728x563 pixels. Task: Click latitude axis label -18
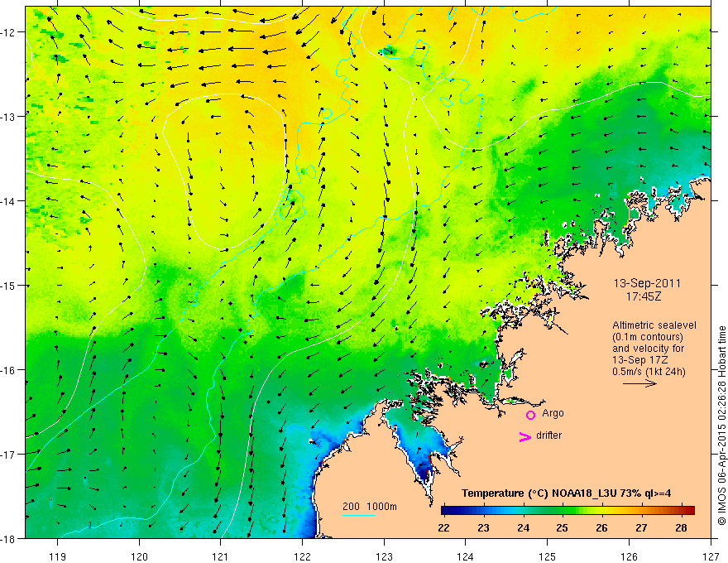(9, 538)
